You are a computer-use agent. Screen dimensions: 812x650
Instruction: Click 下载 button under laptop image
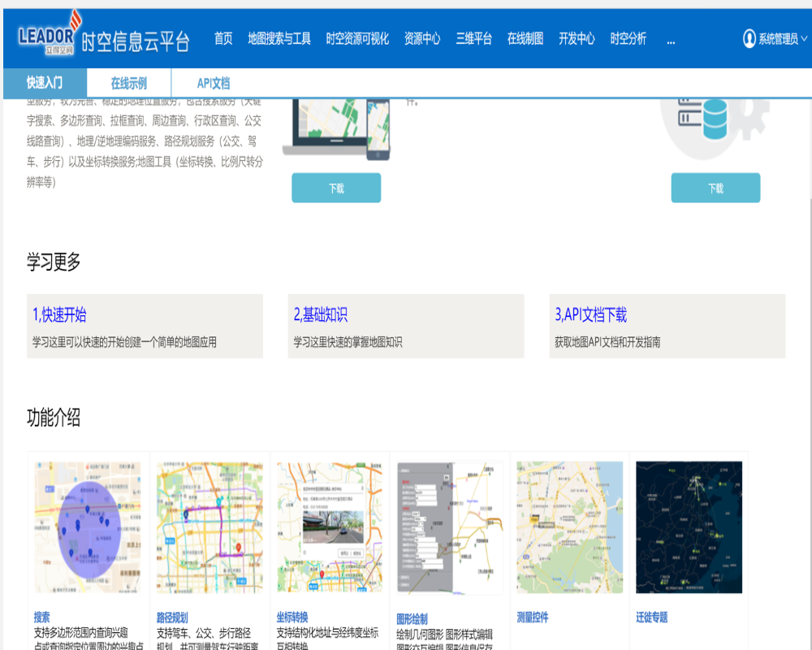[x=336, y=188]
